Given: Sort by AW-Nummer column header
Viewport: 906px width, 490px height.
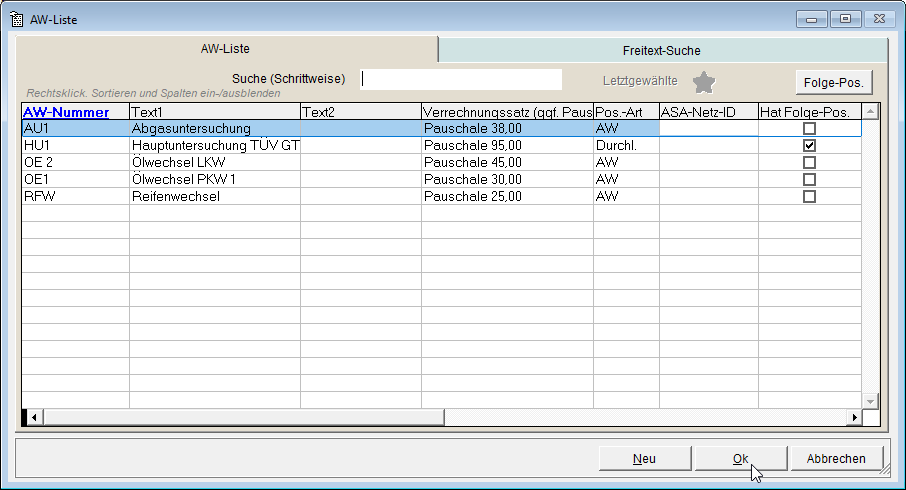Looking at the screenshot, I should 76,112.
